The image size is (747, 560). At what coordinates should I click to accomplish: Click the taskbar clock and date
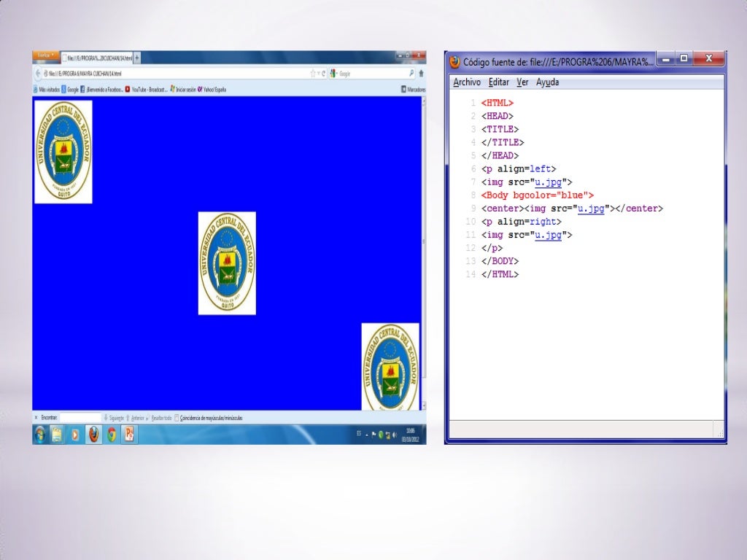[410, 435]
